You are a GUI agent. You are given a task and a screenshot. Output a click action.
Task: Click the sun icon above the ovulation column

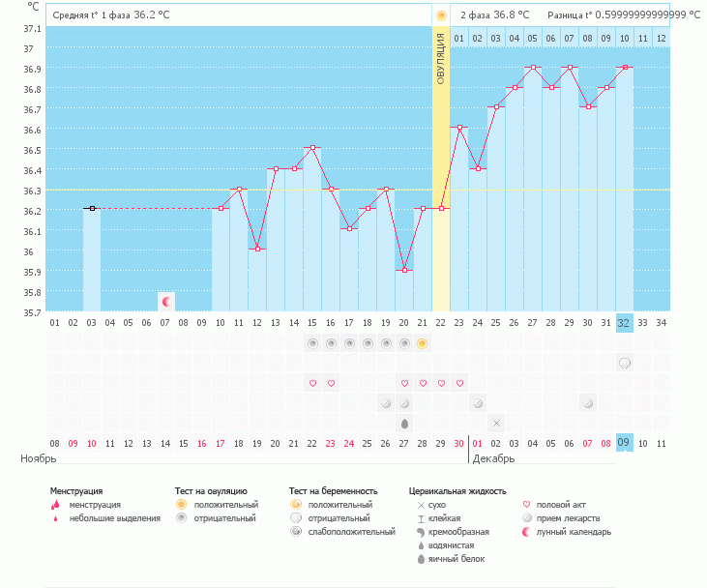pyautogui.click(x=441, y=15)
